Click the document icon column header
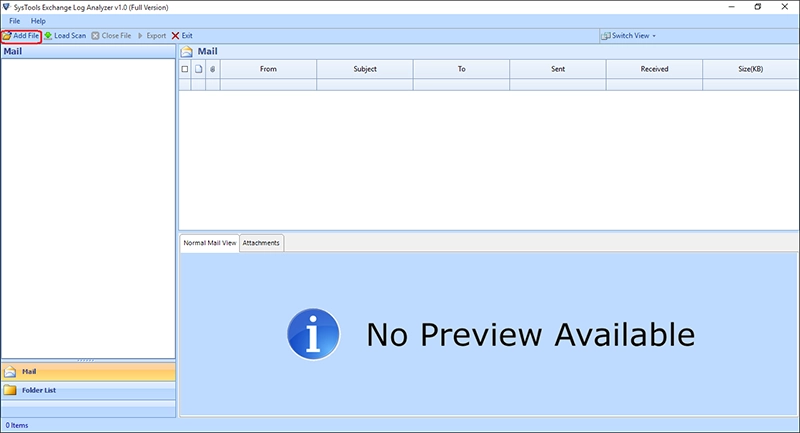800x433 pixels. 198,69
